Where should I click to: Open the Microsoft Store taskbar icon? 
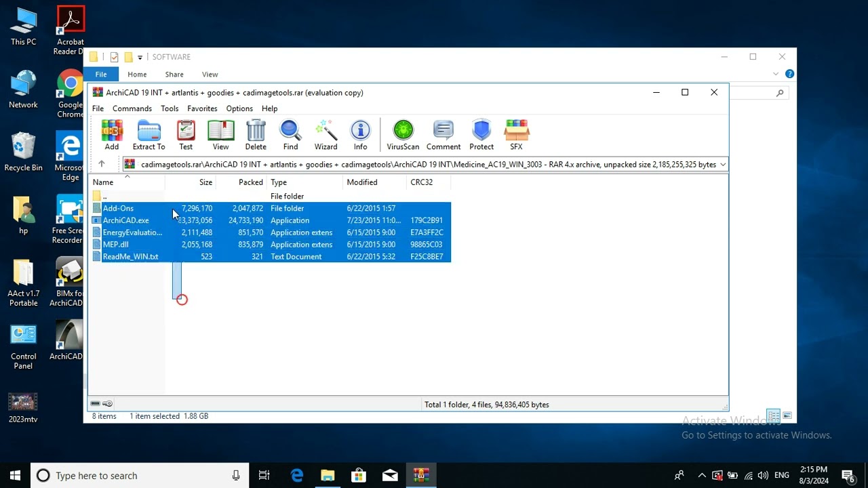pyautogui.click(x=359, y=475)
